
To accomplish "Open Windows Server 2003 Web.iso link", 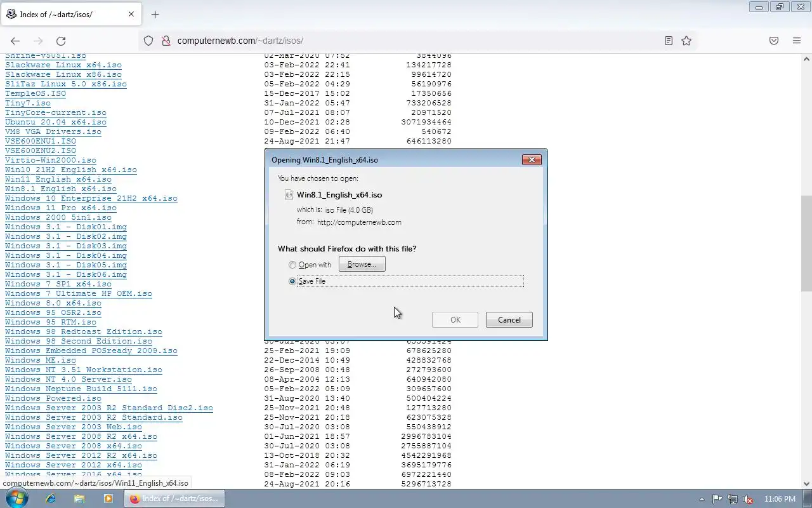I will 74,427.
